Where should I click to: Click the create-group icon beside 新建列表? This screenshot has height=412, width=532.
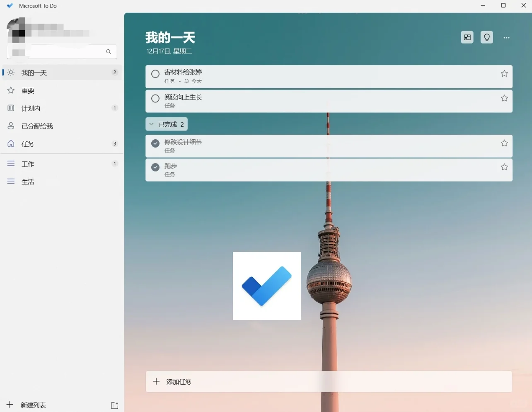pos(114,405)
